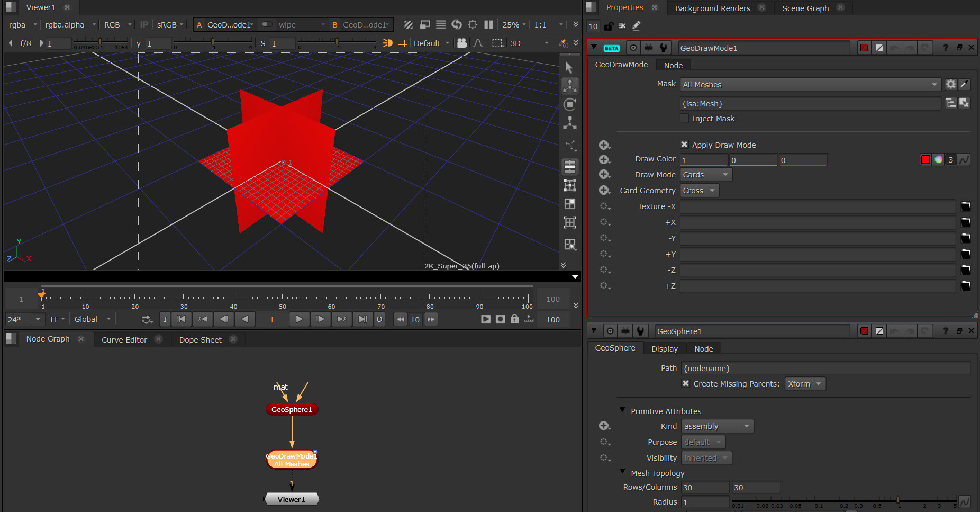Select the arrow selection tool in viewer
The height and width of the screenshot is (512, 980).
pyautogui.click(x=569, y=68)
